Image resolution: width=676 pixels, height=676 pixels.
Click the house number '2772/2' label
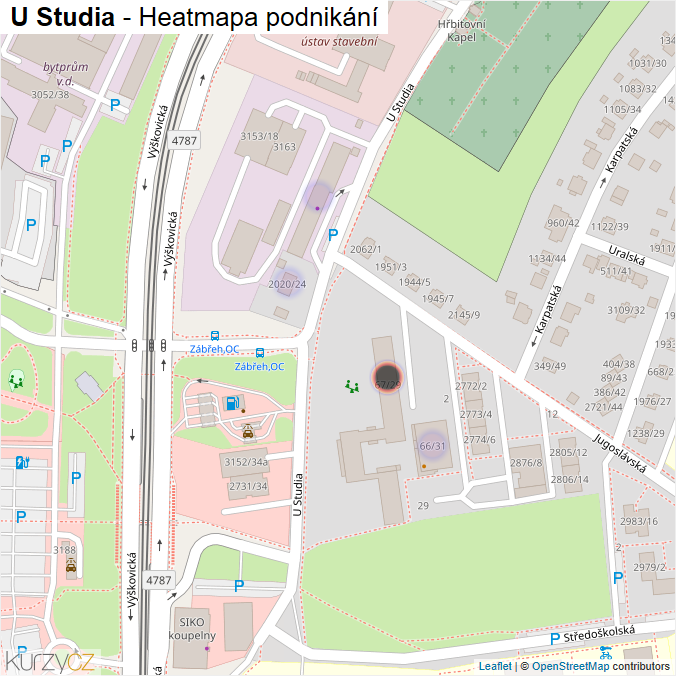(471, 386)
